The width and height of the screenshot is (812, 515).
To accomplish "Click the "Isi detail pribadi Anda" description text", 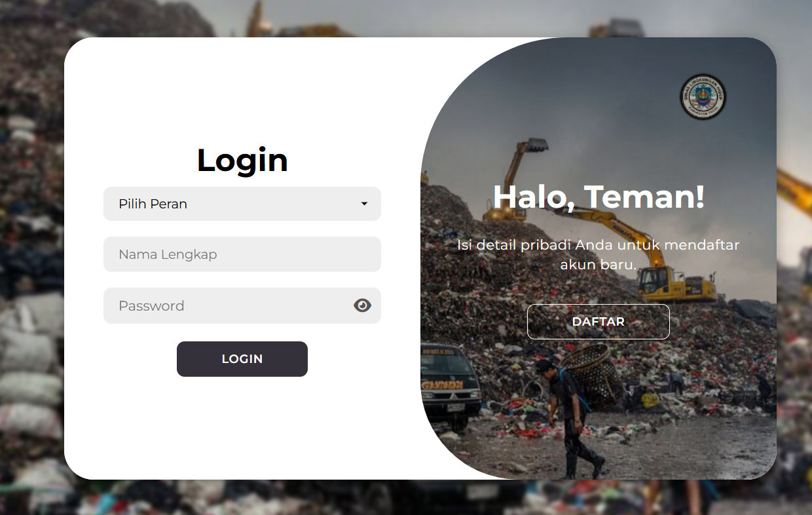I will point(599,255).
